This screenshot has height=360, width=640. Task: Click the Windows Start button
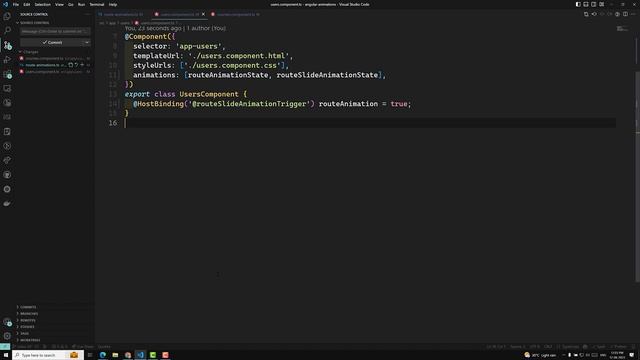pyautogui.click(x=6, y=355)
